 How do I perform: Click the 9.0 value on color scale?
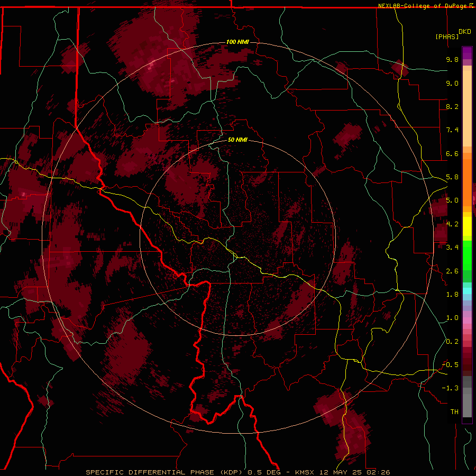pyautogui.click(x=452, y=83)
